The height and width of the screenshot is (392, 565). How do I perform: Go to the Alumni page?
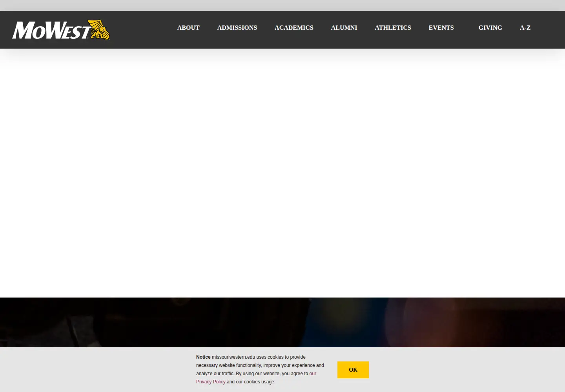coord(344,28)
